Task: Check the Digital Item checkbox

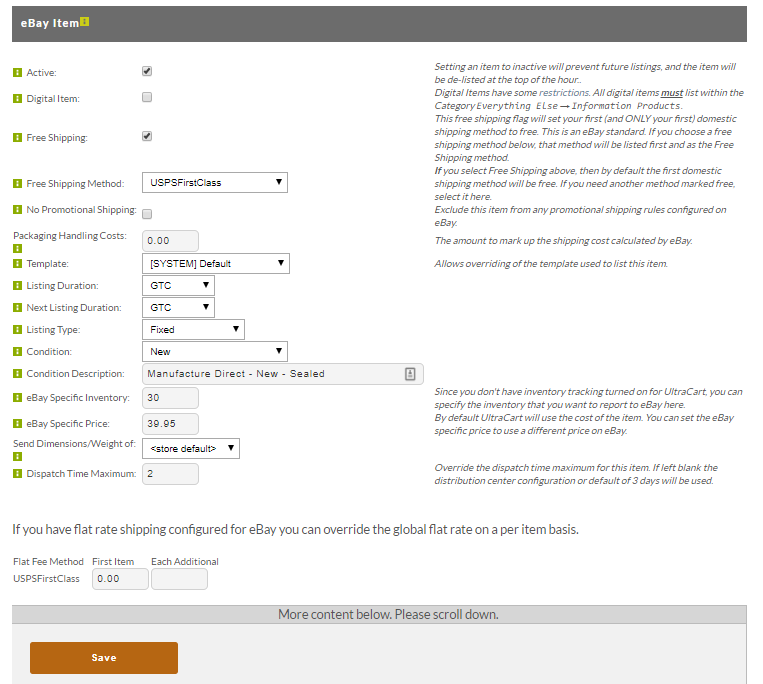Action: [147, 97]
